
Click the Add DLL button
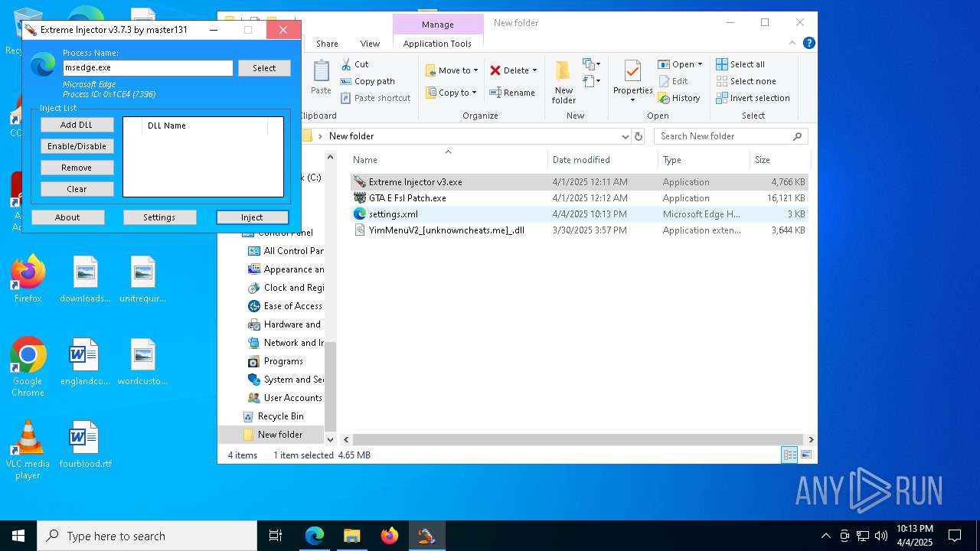(77, 125)
